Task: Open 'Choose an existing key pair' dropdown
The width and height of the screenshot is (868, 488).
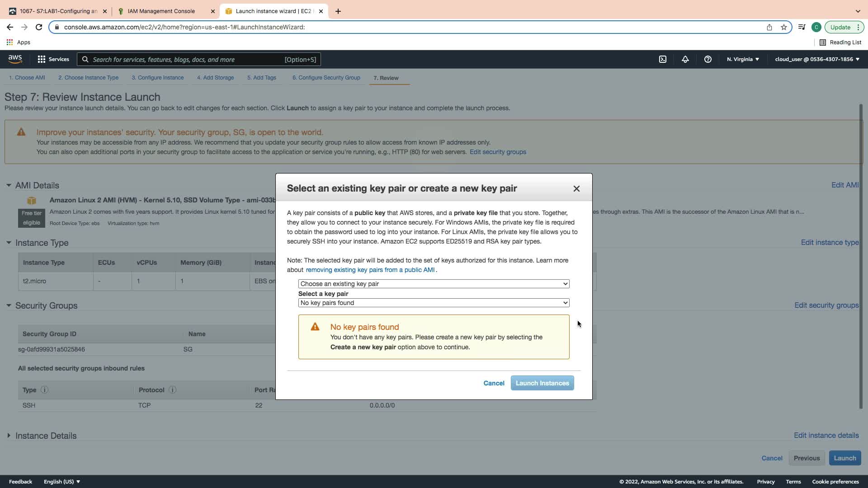Action: [x=434, y=284]
